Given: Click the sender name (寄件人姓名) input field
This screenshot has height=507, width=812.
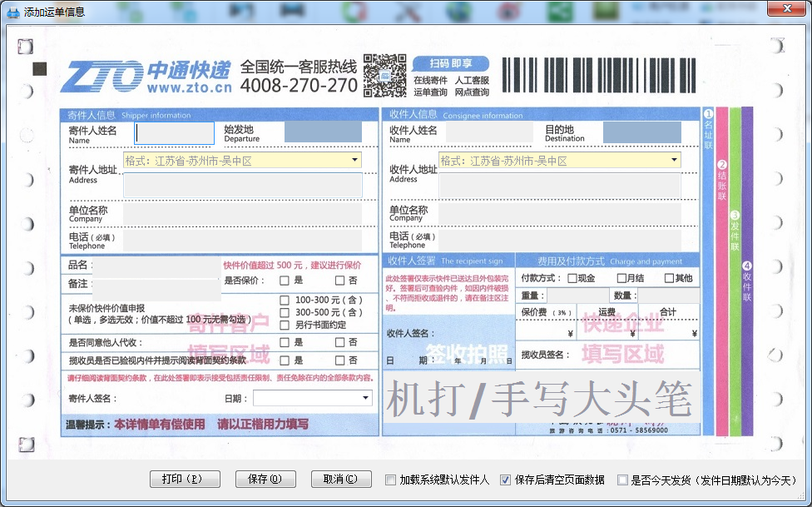Looking at the screenshot, I should click(175, 133).
